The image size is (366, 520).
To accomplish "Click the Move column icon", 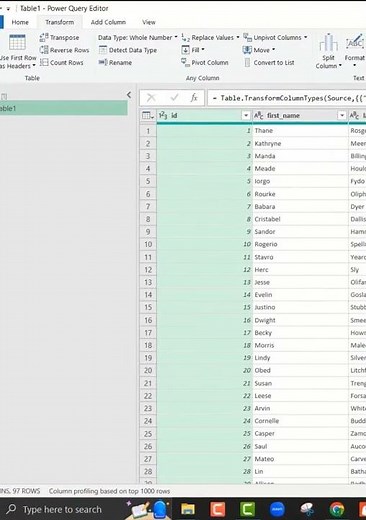I will click(x=247, y=50).
